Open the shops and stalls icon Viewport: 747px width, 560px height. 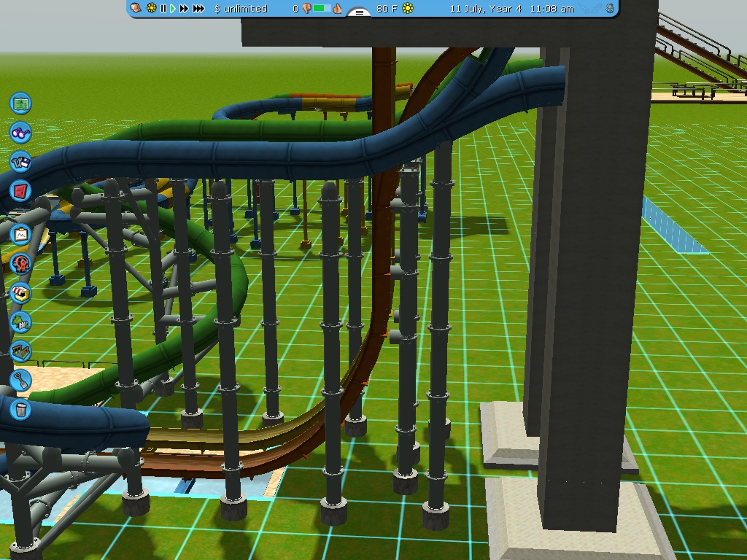[x=21, y=293]
